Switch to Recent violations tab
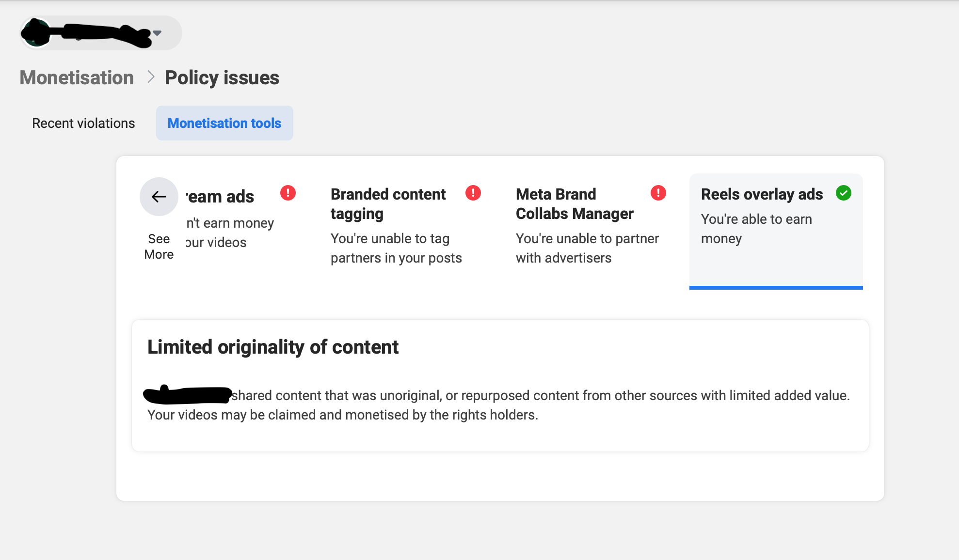 pyautogui.click(x=83, y=123)
